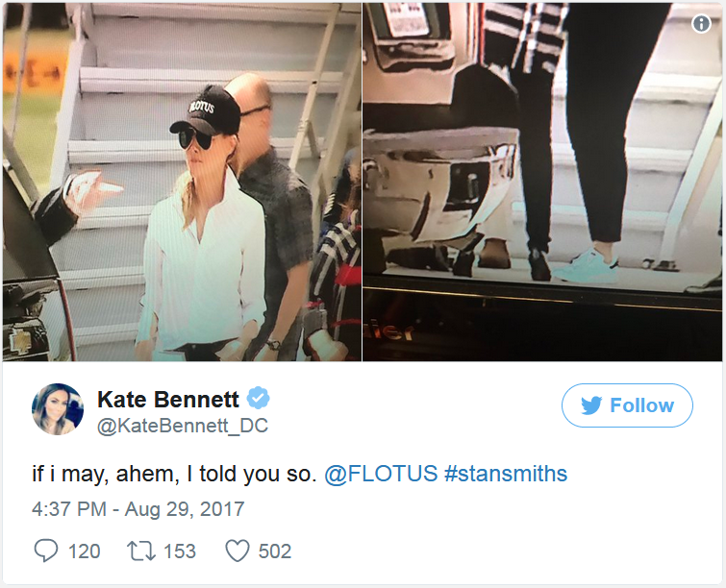Screen dimensions: 726x588
Task: Follow Kate Bennett
Action: pyautogui.click(x=627, y=405)
